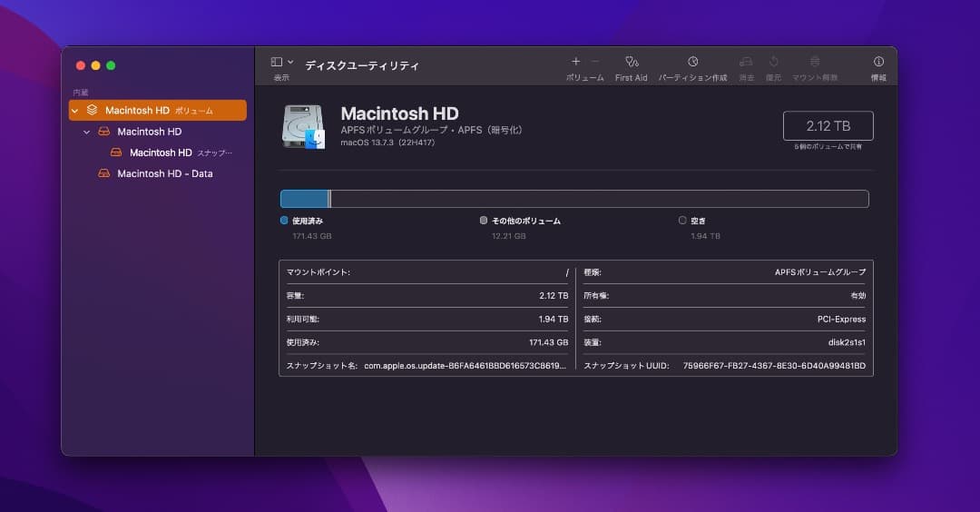Viewport: 980px width, 512px height.
Task: Click the restore (復元) toolbar icon
Action: point(774,61)
